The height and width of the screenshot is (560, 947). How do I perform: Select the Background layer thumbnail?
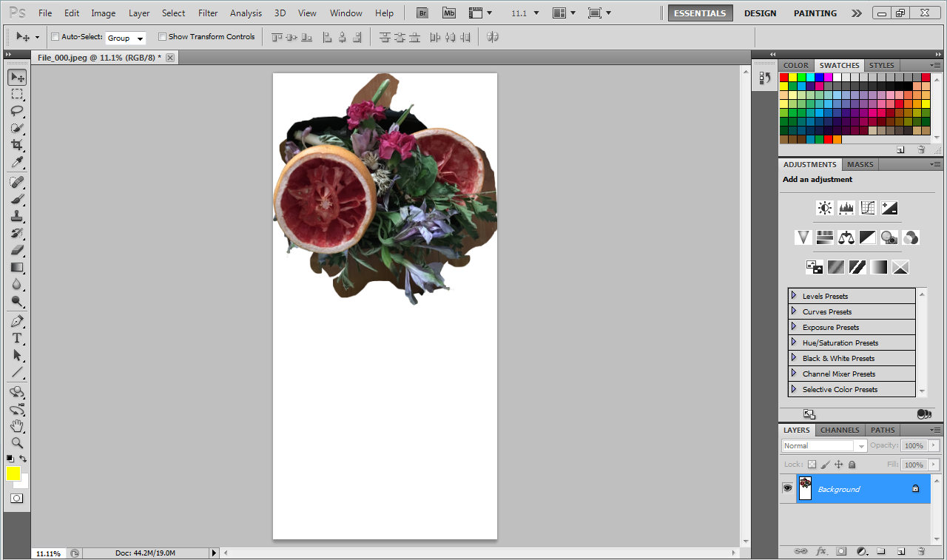pos(805,488)
